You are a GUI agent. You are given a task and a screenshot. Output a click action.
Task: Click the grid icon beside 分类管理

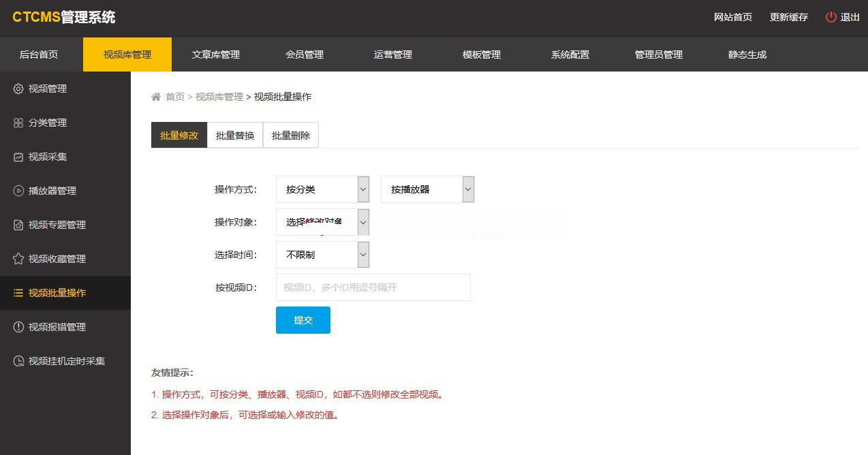tap(18, 123)
